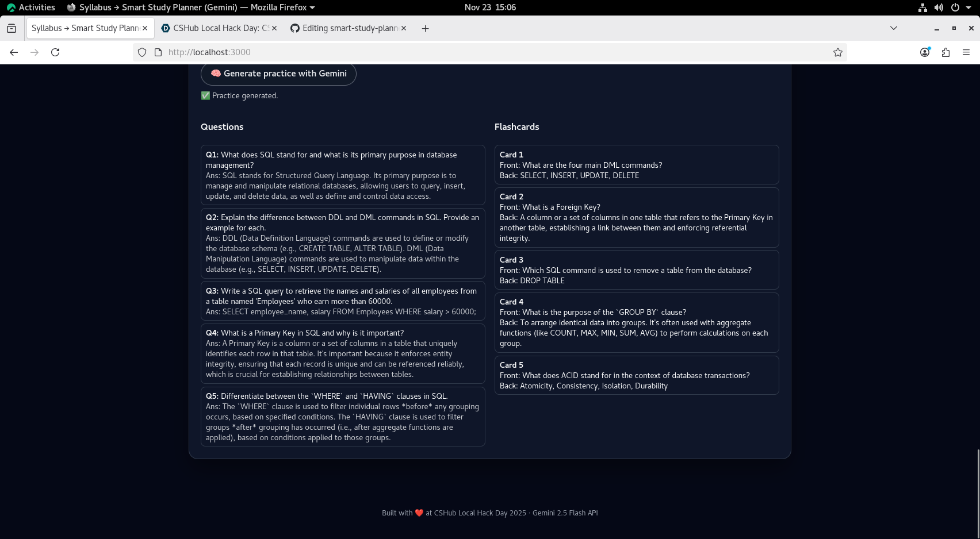Open the Firefox account icon
The image size is (980, 539).
(925, 52)
